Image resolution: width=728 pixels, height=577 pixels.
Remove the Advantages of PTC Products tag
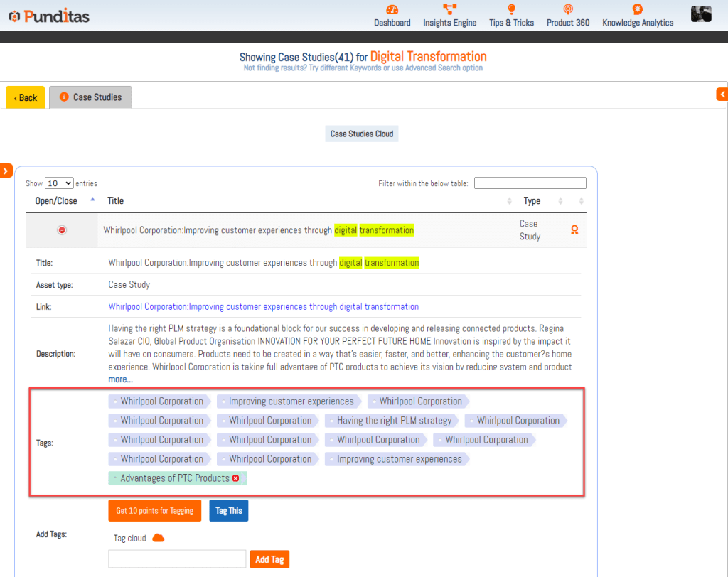(235, 478)
